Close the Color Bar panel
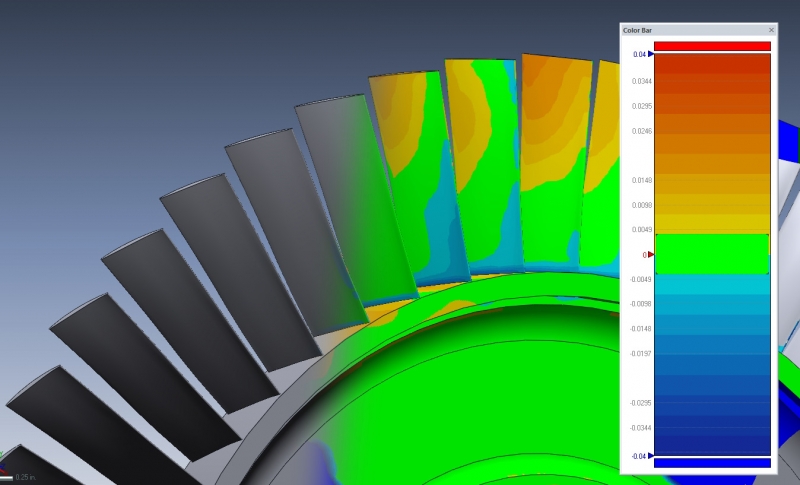800x485 pixels. click(771, 30)
